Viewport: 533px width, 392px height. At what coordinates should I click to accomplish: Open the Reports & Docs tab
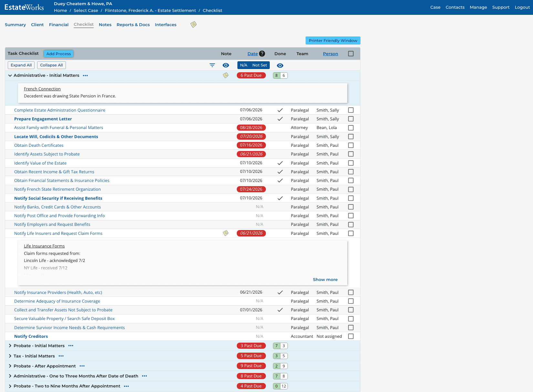[x=133, y=25]
